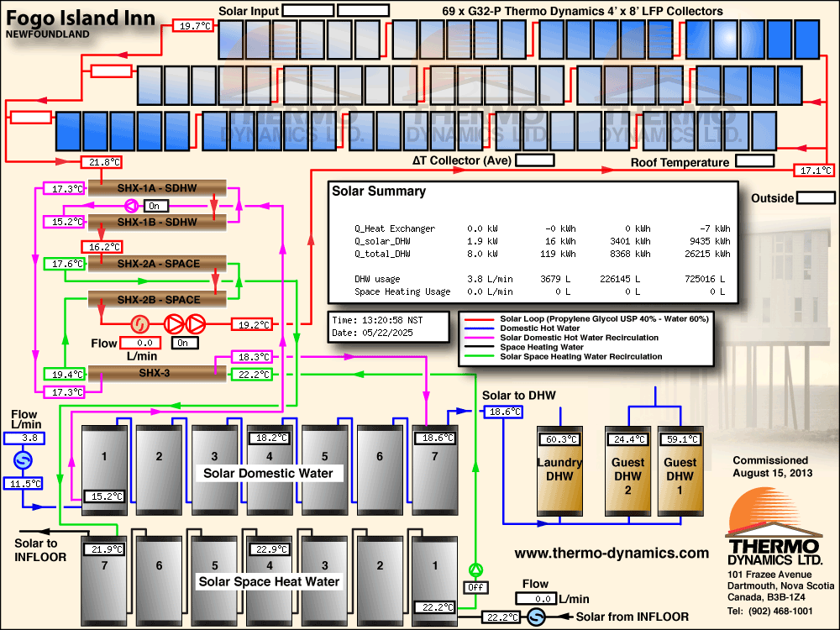The image size is (840, 630).
Task: Click the blue DHW inlet flow meter icon
Action: [23, 460]
